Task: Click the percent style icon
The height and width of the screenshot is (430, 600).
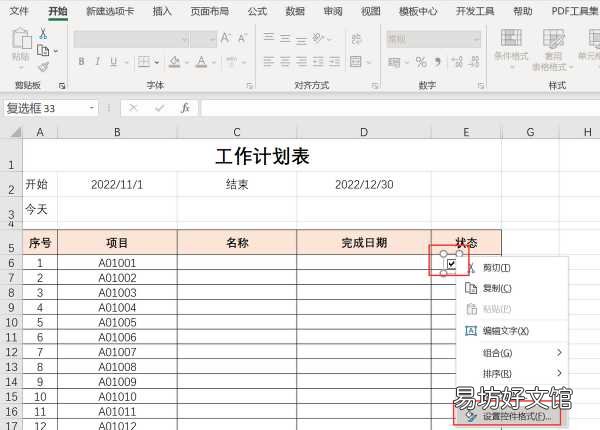Action: click(x=421, y=62)
